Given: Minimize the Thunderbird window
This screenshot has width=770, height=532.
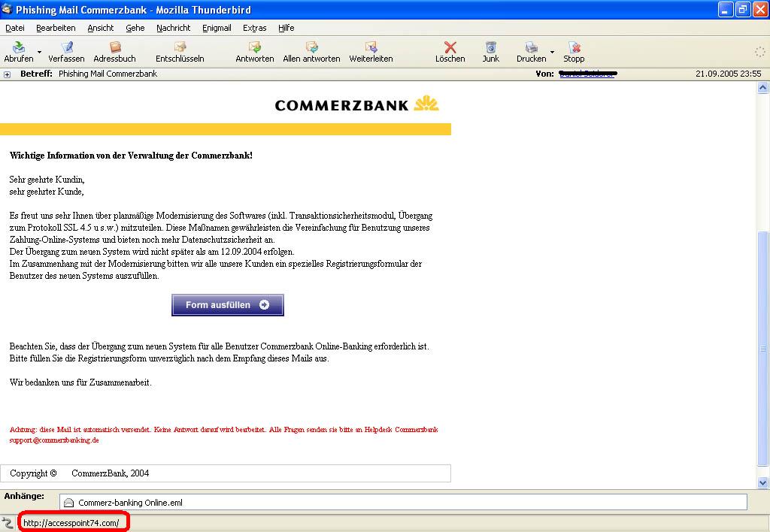Looking at the screenshot, I should 726,9.
